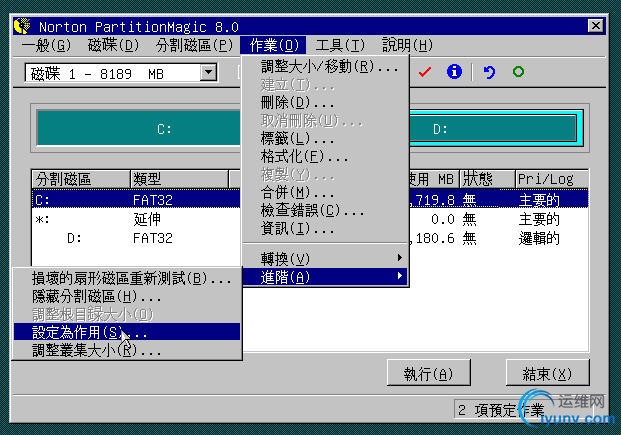621x435 pixels.
Task: Click the 分割磁區 column header
Action: tap(81, 179)
